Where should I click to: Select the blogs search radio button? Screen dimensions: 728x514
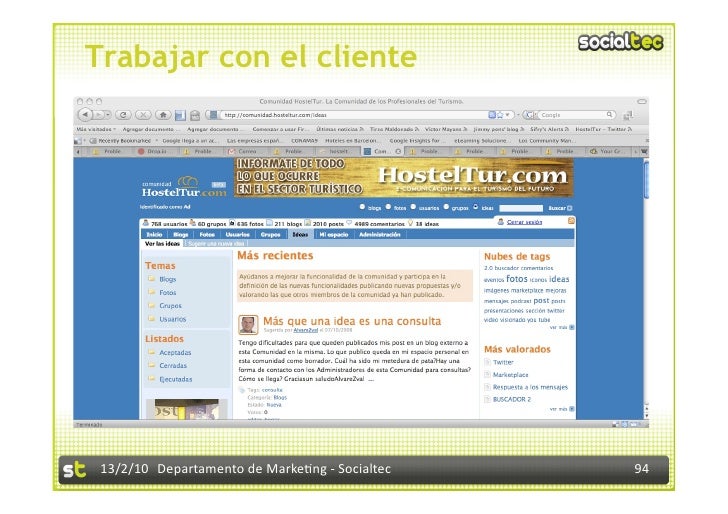coord(363,207)
